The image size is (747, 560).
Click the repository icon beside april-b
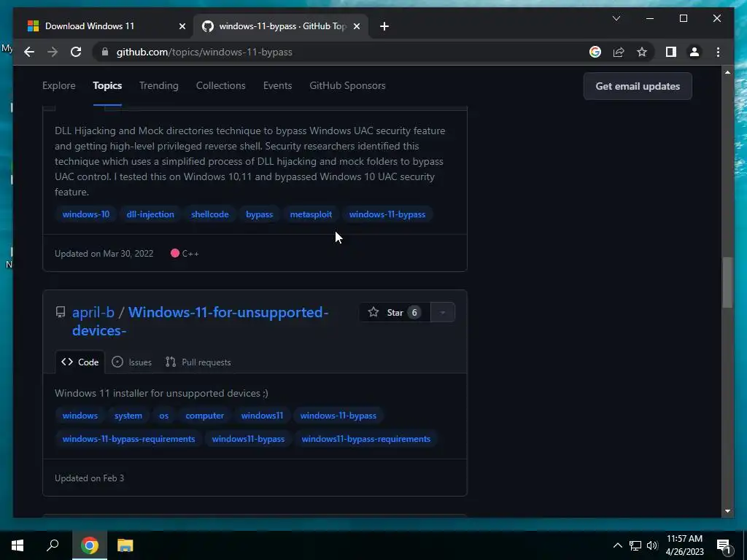61,312
